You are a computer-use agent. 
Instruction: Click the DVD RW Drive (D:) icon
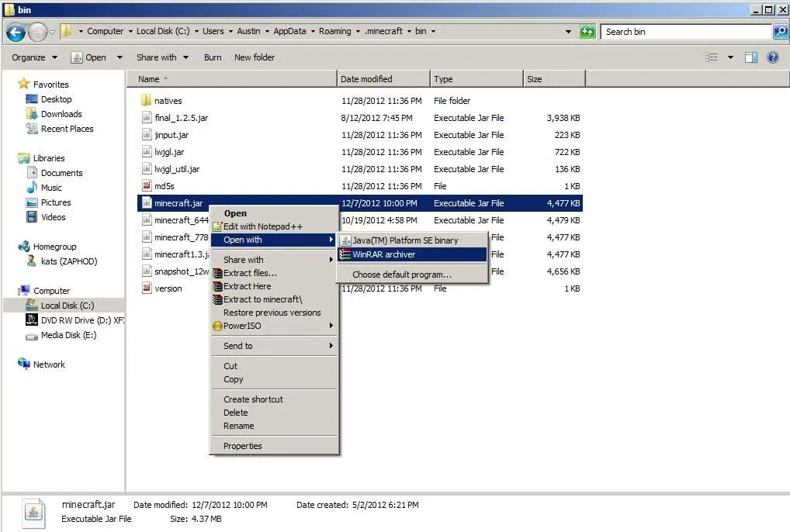31,320
